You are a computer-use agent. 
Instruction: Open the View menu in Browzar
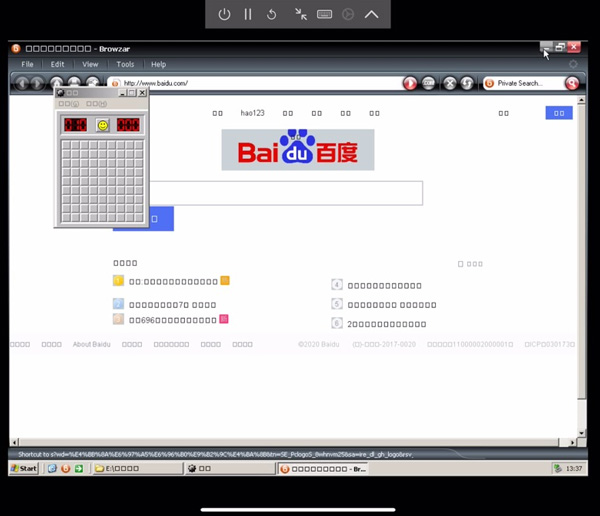point(90,64)
